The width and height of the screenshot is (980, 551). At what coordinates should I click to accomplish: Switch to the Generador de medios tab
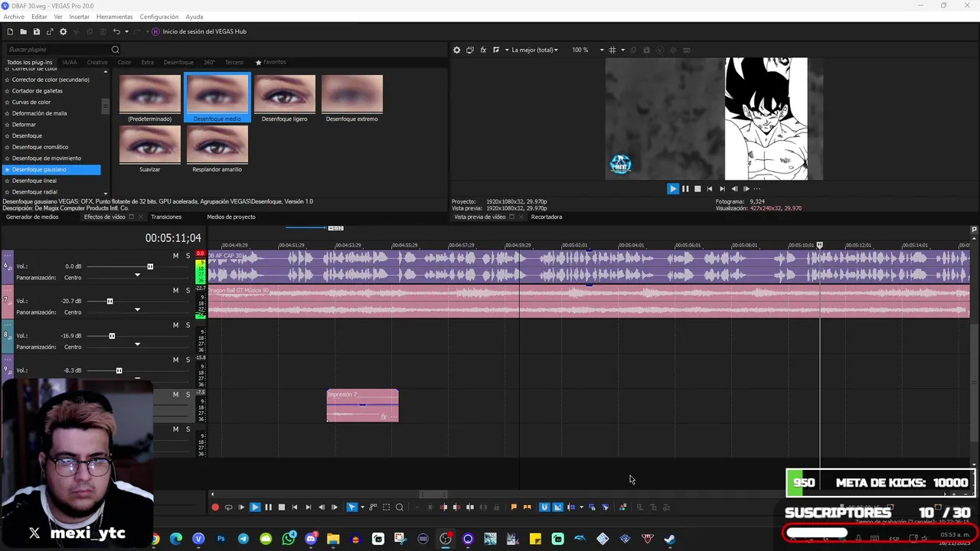click(x=32, y=217)
